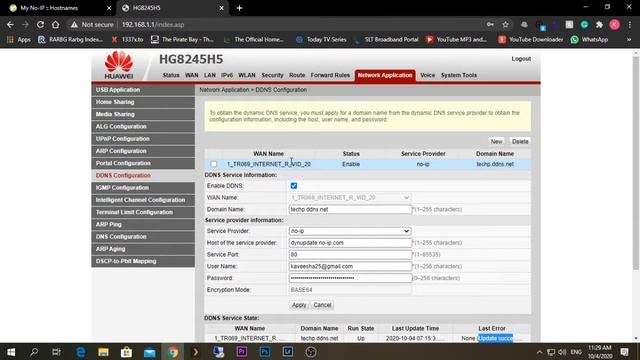640x360 pixels.
Task: Click the Delete button
Action: coord(520,142)
